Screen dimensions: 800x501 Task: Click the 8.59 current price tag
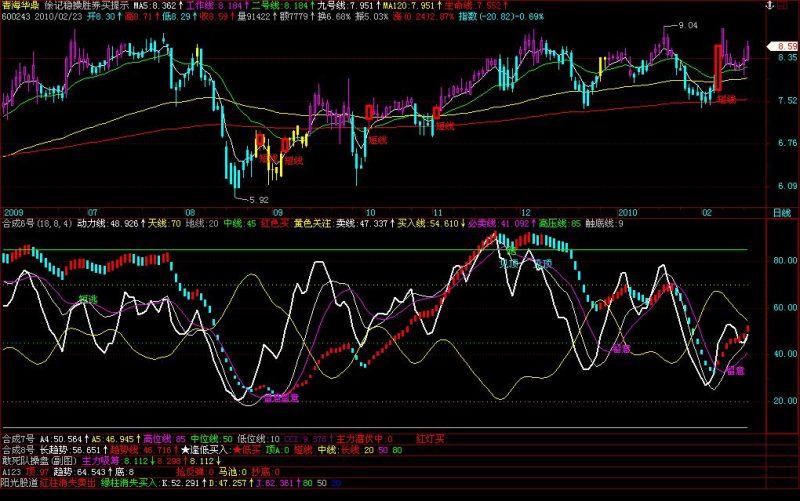point(784,46)
